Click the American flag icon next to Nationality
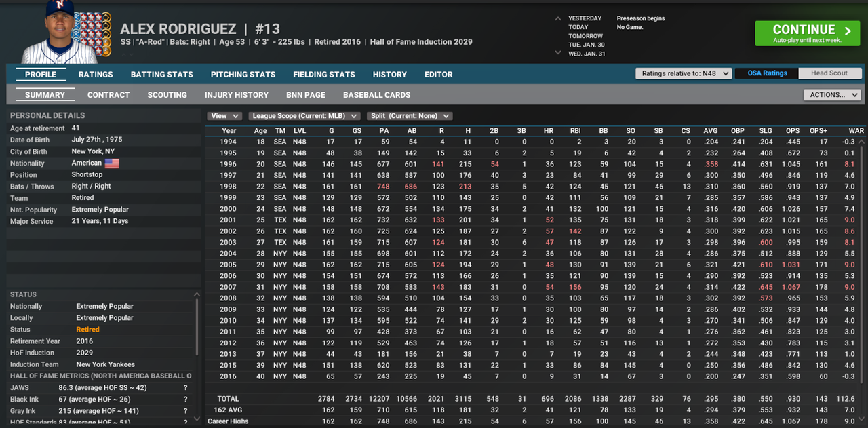This screenshot has height=428, width=868. coord(112,163)
